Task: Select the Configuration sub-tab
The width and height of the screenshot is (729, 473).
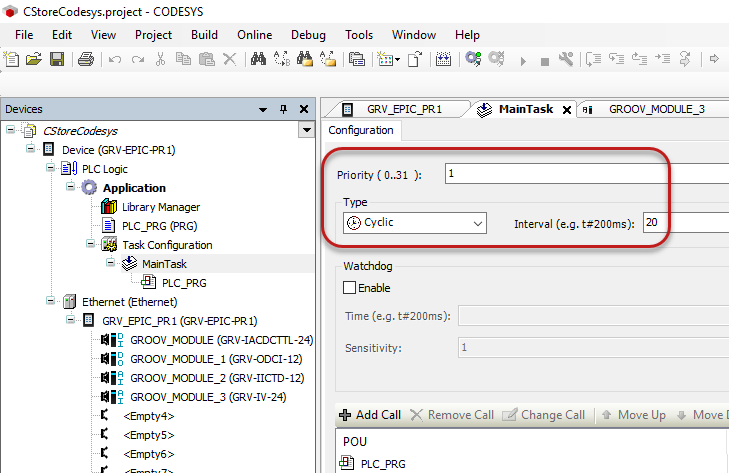Action: coord(361,130)
